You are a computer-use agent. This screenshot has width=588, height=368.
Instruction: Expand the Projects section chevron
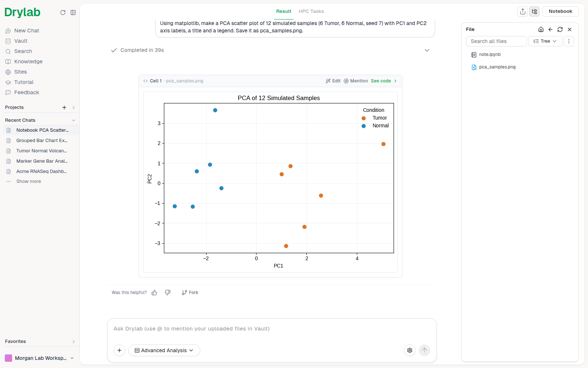click(73, 107)
